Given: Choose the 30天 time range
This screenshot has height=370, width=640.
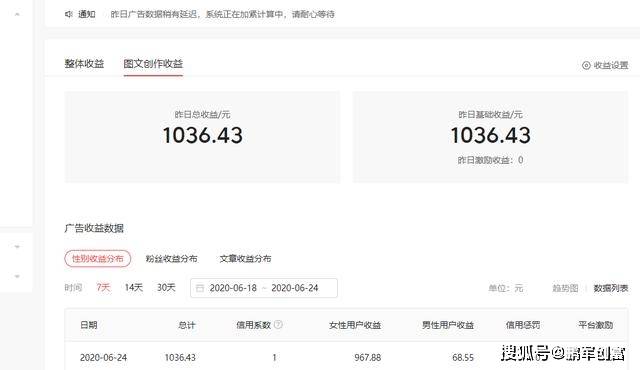Looking at the screenshot, I should (166, 288).
